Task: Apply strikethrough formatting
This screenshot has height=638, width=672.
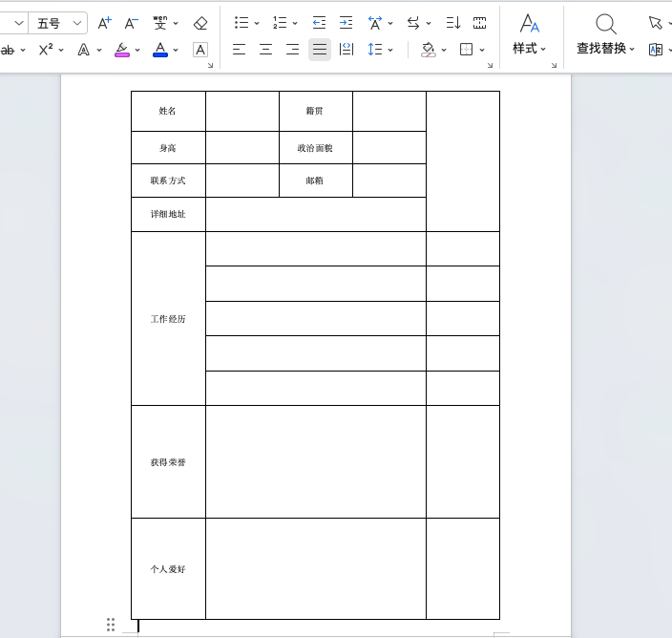Action: 8,51
